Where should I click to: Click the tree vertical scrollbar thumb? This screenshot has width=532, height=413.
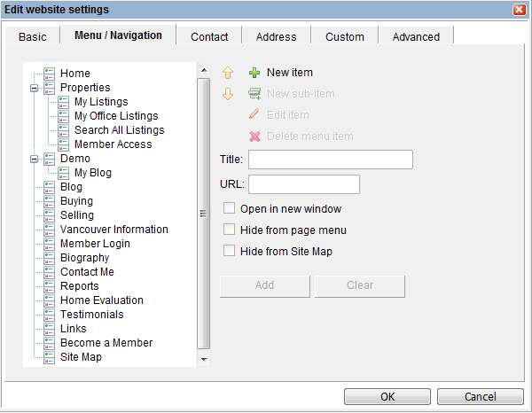click(x=204, y=214)
